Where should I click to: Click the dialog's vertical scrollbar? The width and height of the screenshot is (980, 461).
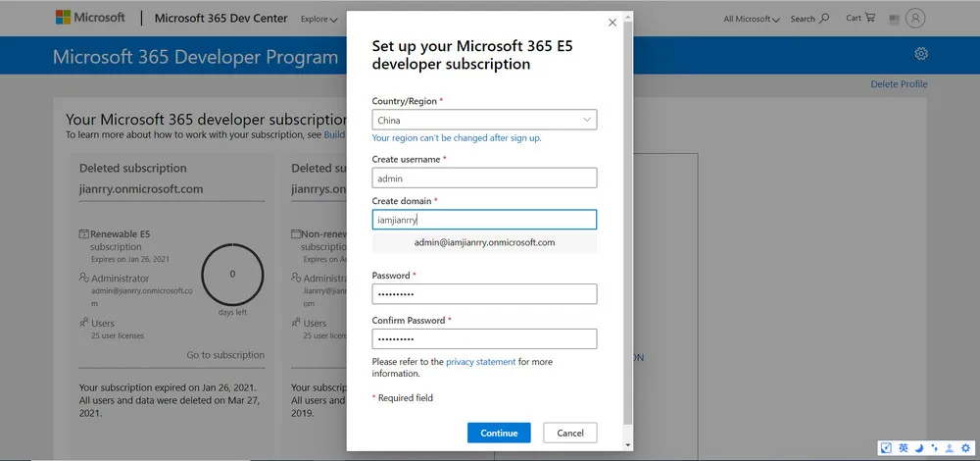(627, 226)
